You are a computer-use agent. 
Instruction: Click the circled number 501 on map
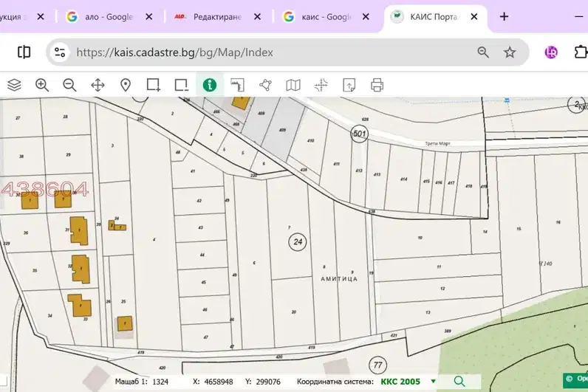pos(359,134)
